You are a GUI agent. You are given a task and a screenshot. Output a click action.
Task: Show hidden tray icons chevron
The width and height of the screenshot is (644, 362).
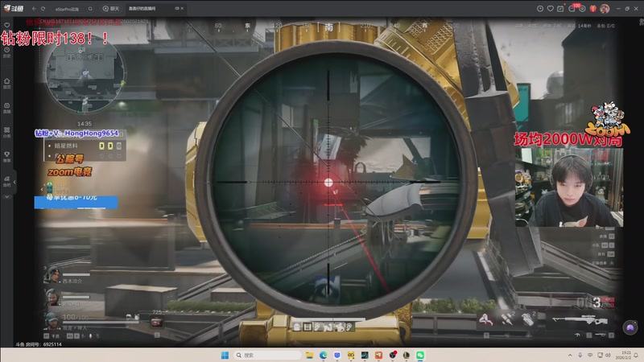coord(570,356)
